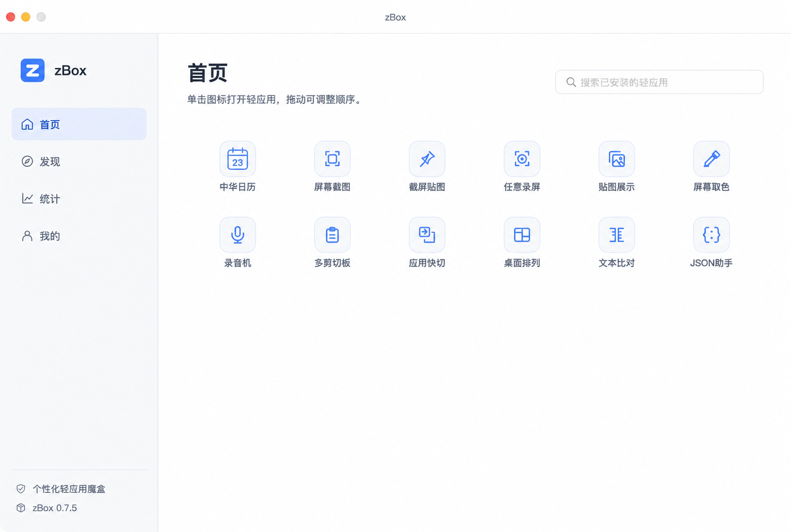Click the zBox logo in the sidebar
The image size is (791, 532).
(33, 70)
